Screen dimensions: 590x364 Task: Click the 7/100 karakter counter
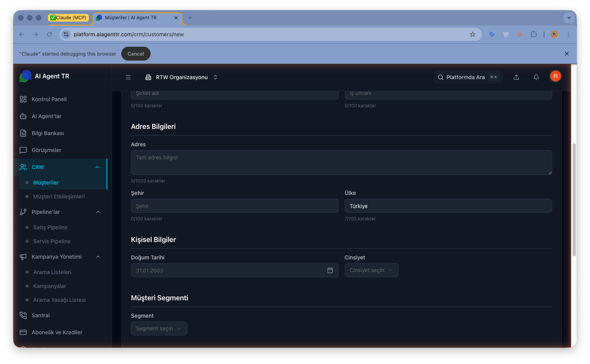(360, 219)
